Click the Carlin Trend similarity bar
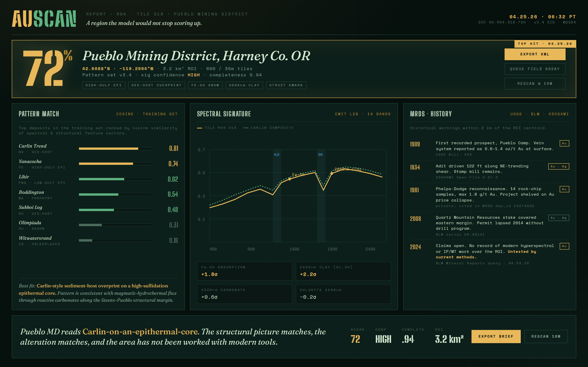The image size is (588, 367). click(x=115, y=149)
